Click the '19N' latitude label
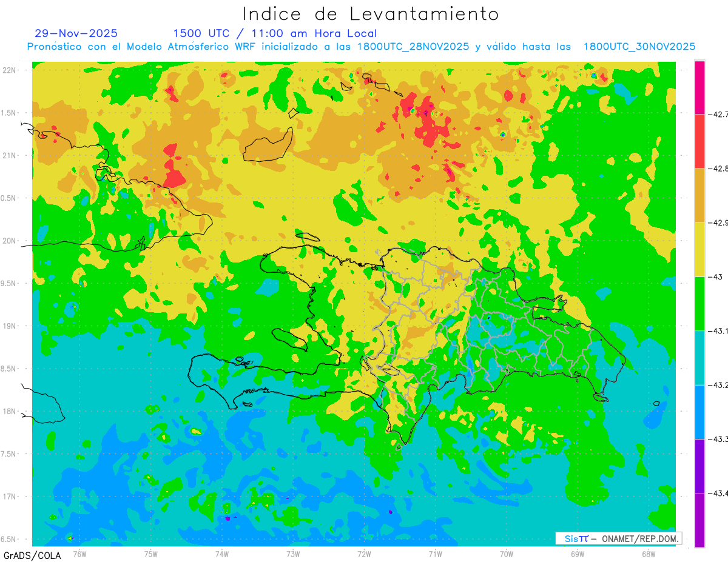Image resolution: width=728 pixels, height=562 pixels. click(10, 326)
